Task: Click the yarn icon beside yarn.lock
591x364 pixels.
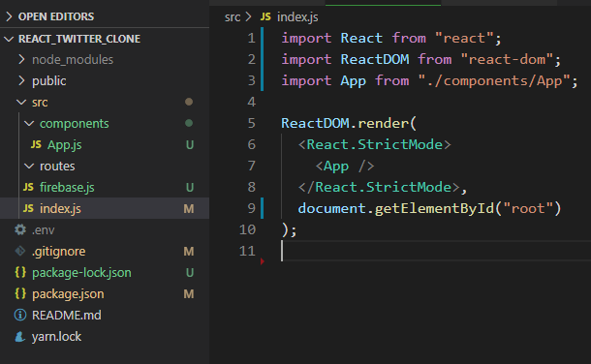Action: [x=20, y=336]
